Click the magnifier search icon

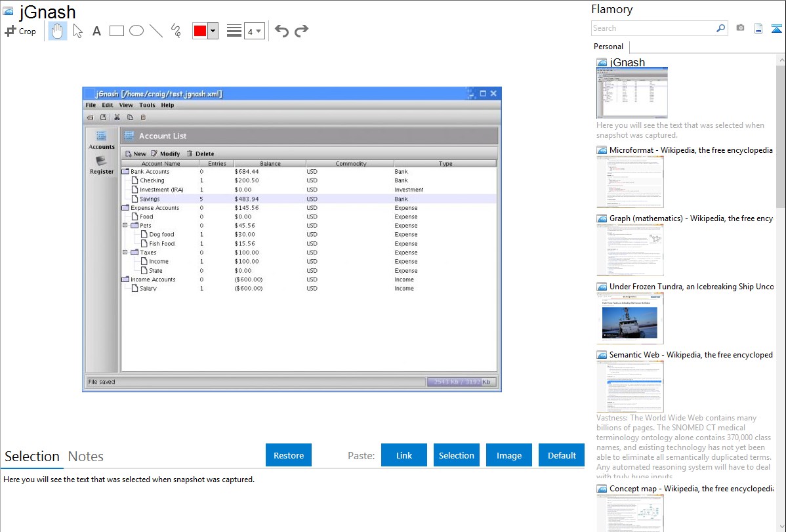point(721,28)
